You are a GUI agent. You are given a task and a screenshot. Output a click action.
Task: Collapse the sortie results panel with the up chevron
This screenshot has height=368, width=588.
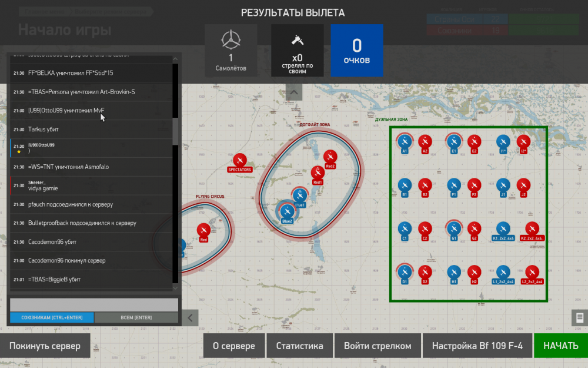294,92
